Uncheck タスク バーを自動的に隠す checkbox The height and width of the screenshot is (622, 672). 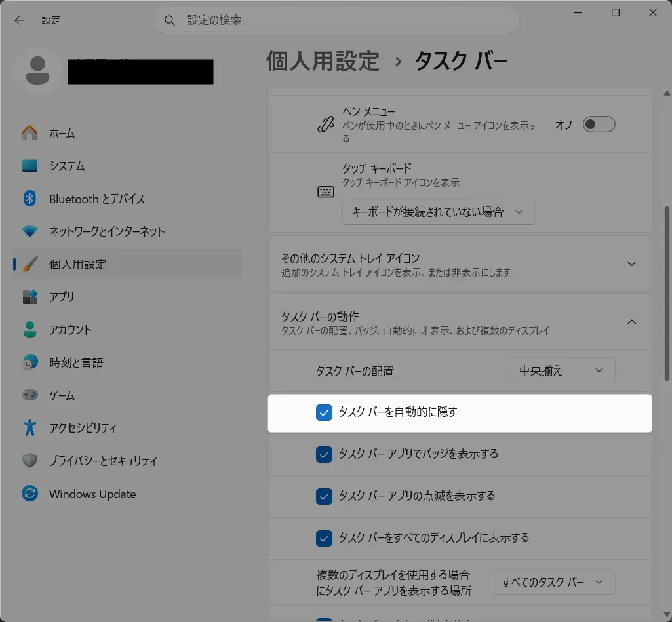click(324, 412)
